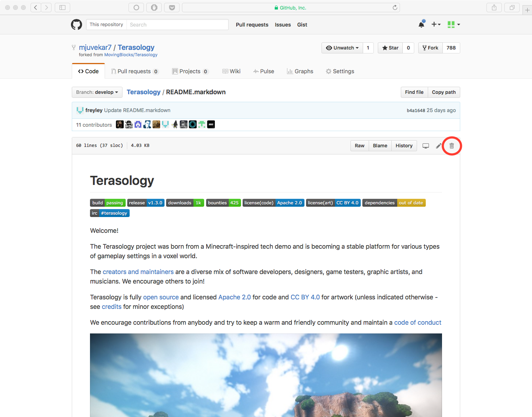Click the Pocket extension icon
Image resolution: width=532 pixels, height=417 pixels.
172,8
